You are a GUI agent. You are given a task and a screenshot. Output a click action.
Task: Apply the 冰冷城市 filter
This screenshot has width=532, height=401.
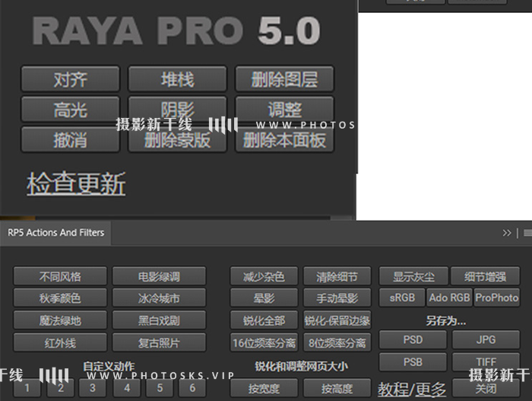159,298
